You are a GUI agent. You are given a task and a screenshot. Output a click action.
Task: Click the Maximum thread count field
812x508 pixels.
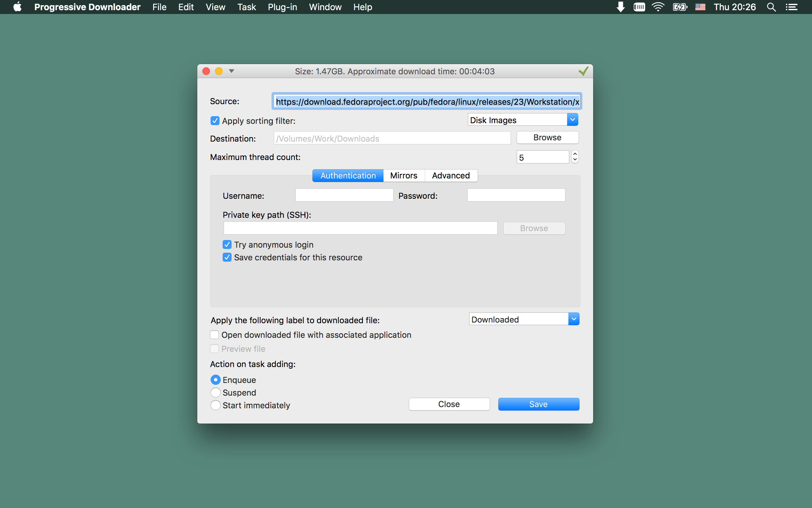coord(543,157)
